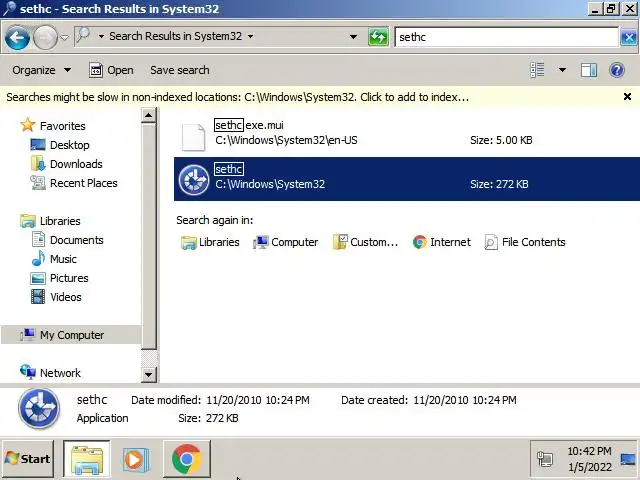This screenshot has width=640, height=480.
Task: Launch Google Chrome from taskbar
Action: 187,459
